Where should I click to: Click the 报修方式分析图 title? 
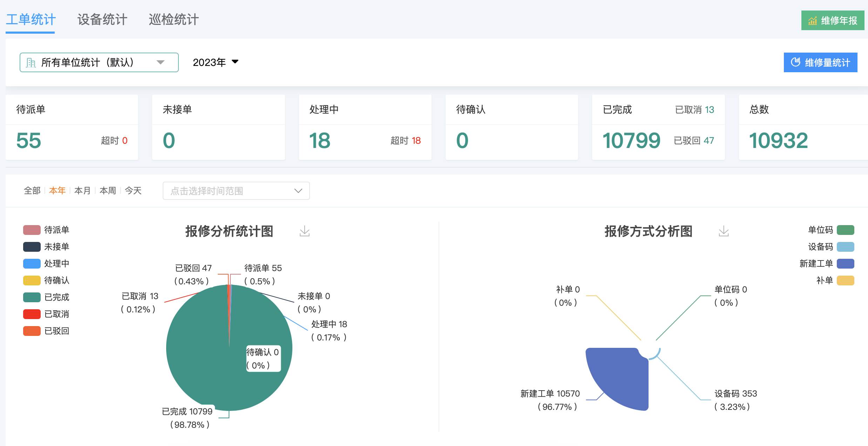tap(649, 231)
